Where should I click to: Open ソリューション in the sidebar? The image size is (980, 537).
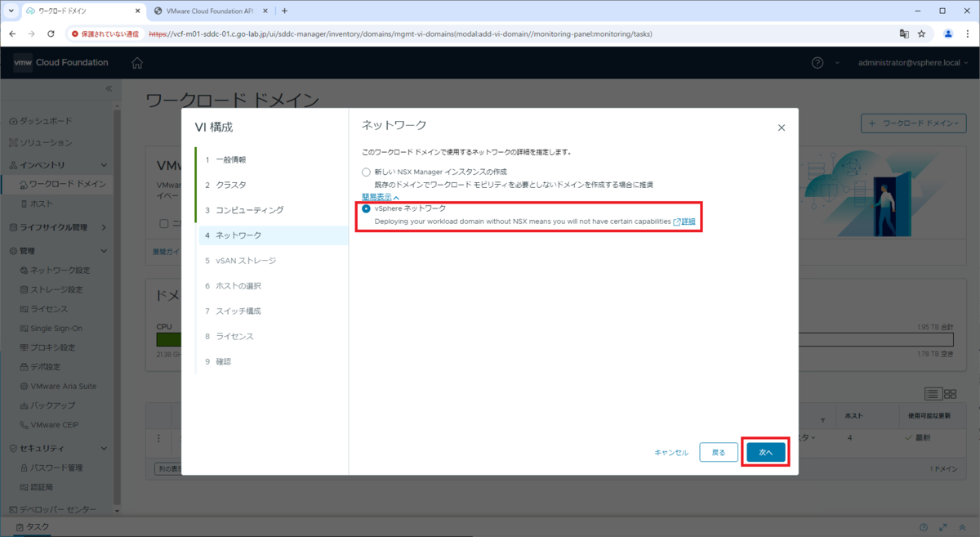[x=40, y=142]
